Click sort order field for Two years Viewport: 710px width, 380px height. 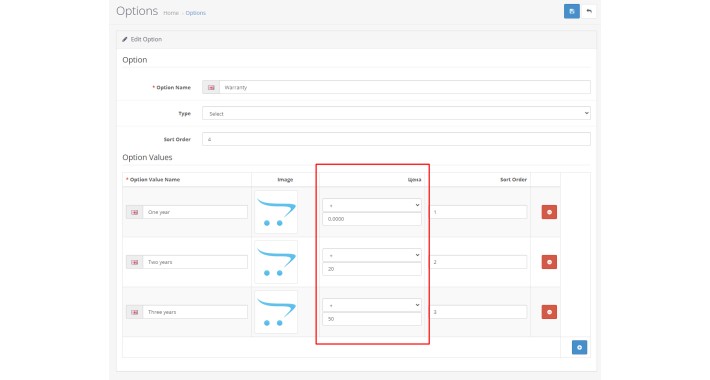coord(478,262)
